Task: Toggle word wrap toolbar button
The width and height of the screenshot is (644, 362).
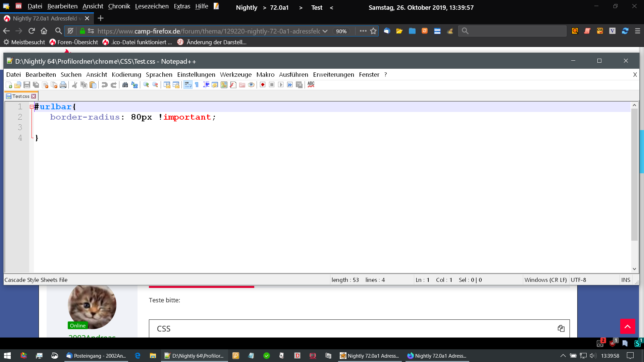Action: pyautogui.click(x=188, y=85)
